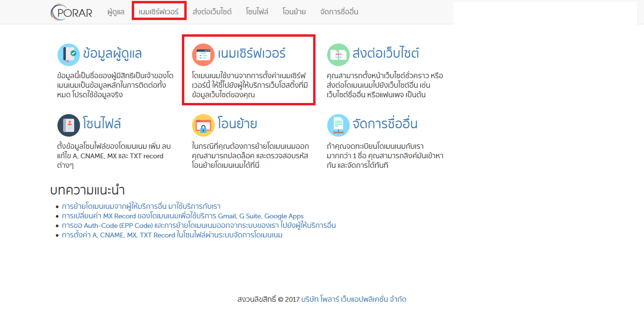
Task: Select เนมเซิร์ฟเวอร์ in the top navigation bar
Action: (x=159, y=11)
